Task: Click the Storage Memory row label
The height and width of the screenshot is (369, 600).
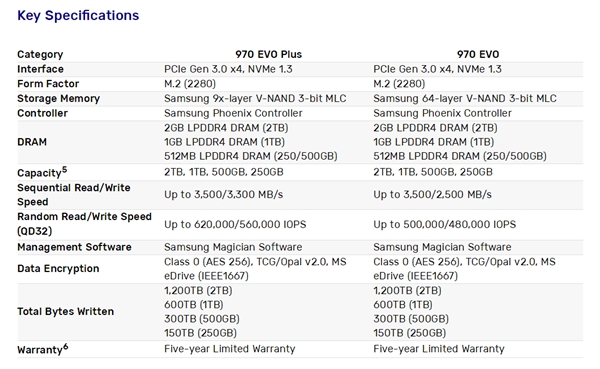Action: 58,99
